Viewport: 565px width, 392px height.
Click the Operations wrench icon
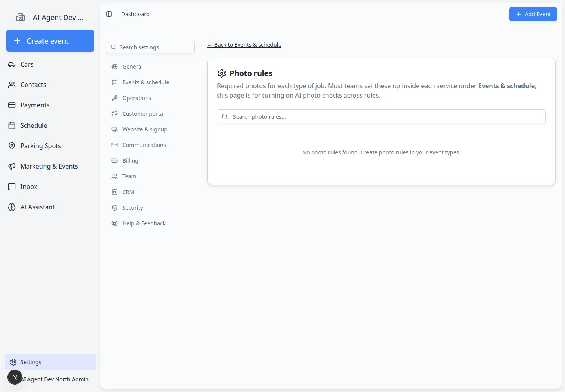[x=115, y=98]
